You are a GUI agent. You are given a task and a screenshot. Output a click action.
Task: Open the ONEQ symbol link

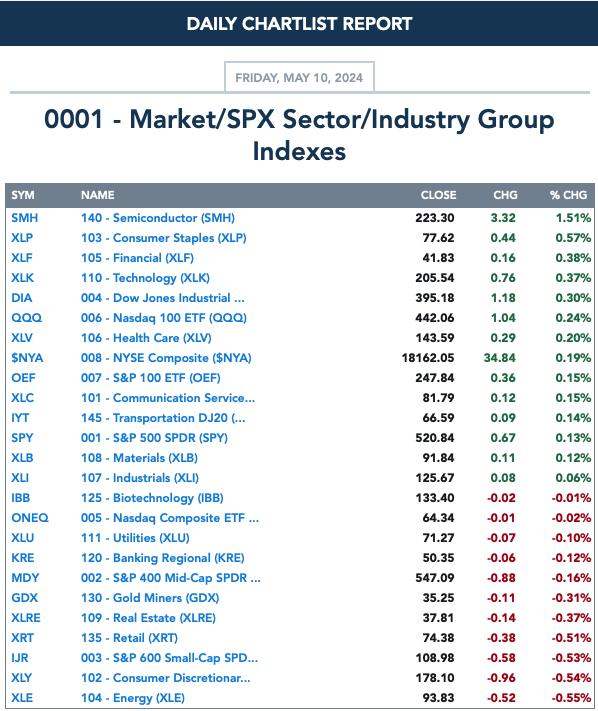pos(29,517)
